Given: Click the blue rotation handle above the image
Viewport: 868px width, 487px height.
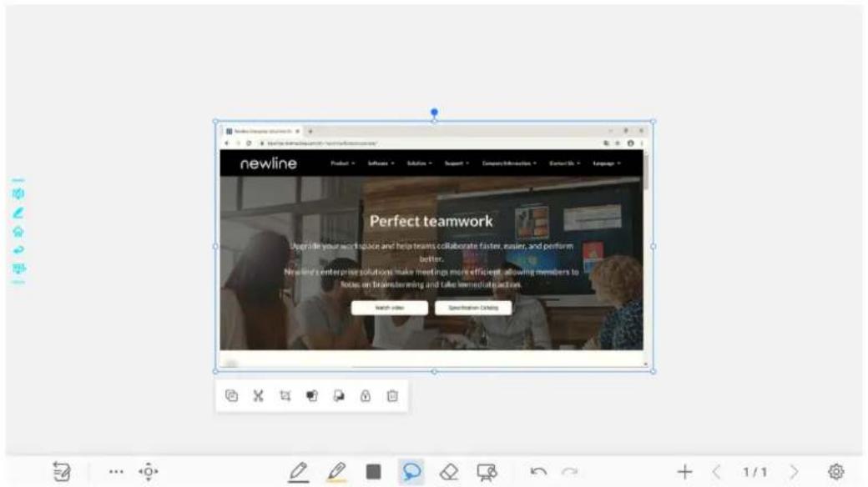Looking at the screenshot, I should (x=435, y=113).
